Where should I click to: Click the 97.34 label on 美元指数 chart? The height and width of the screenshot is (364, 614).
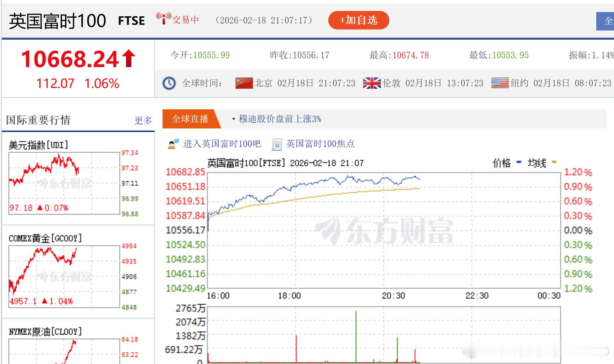point(130,153)
